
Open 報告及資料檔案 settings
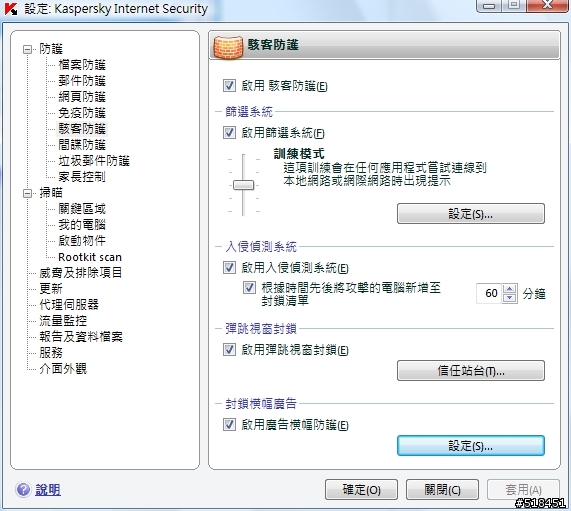(81, 337)
